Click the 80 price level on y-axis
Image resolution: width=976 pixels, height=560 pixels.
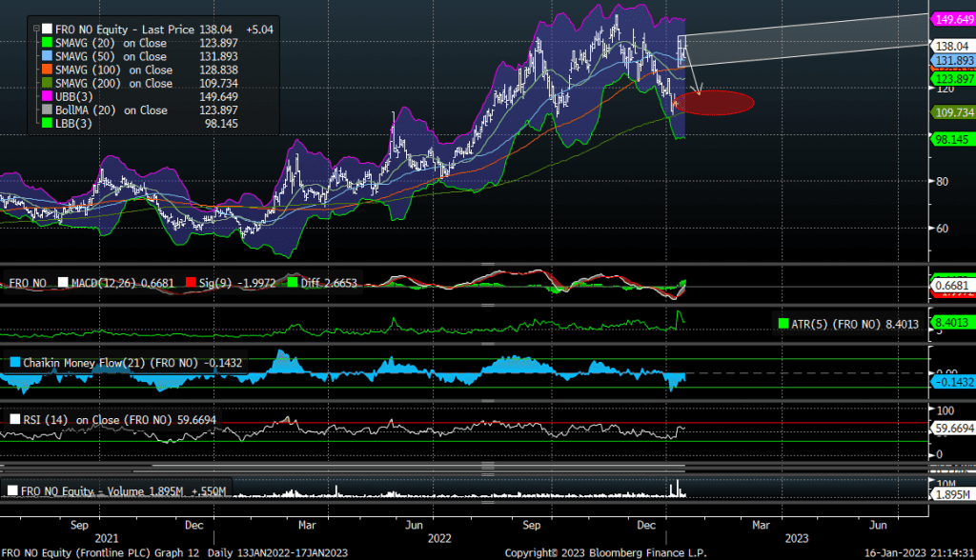pyautogui.click(x=943, y=182)
